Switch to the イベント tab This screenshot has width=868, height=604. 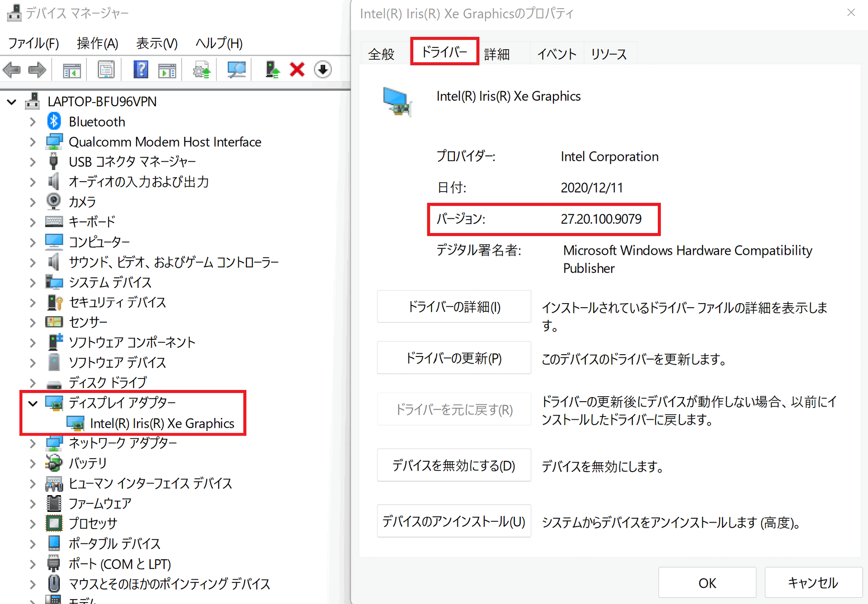[x=557, y=54]
